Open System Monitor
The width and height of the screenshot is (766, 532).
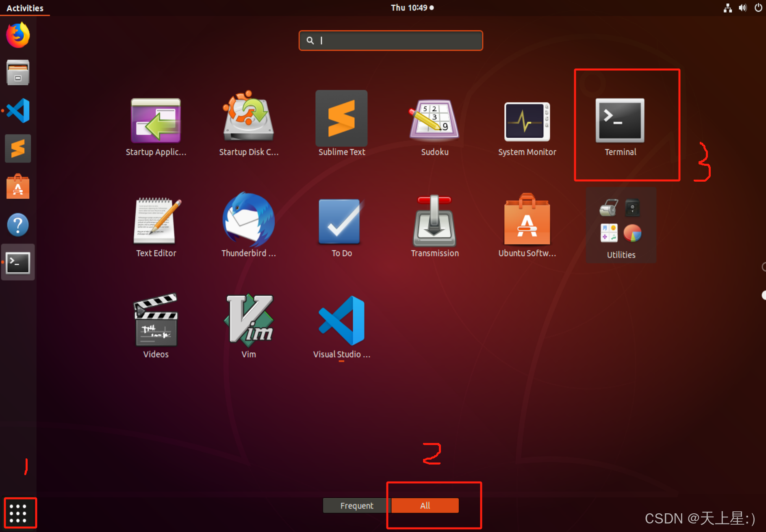527,128
